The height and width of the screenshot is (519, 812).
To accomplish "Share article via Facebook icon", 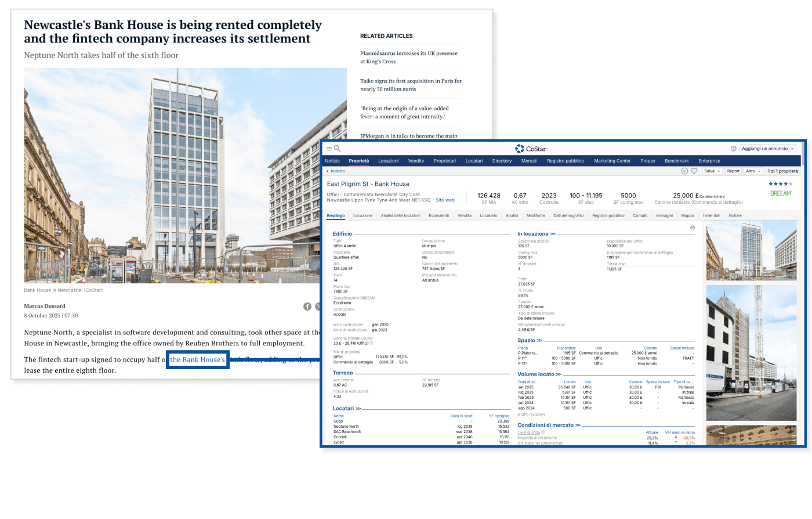I will point(307,306).
